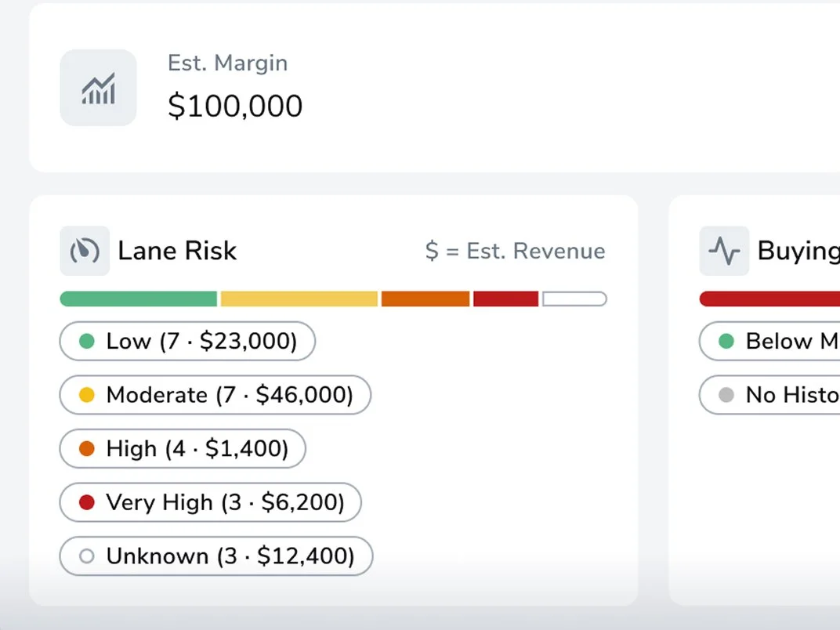Screen dimensions: 840x630
Task: Select the High (4 · $1,400) pill
Action: [183, 448]
